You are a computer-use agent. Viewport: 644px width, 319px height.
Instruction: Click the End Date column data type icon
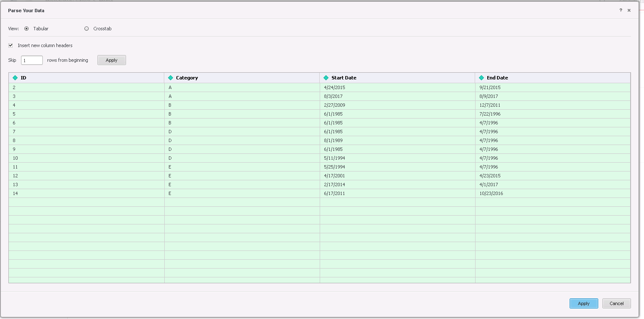click(x=481, y=78)
